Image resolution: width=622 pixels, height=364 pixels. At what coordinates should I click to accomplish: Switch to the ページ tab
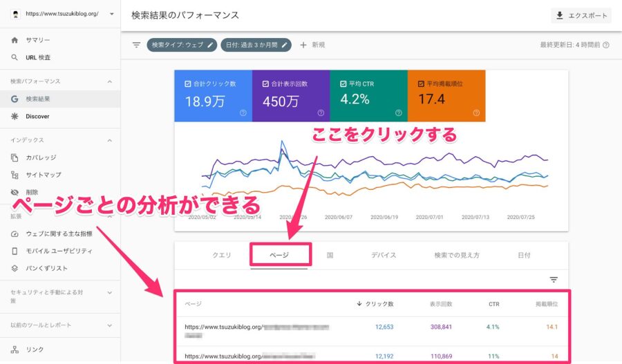279,256
